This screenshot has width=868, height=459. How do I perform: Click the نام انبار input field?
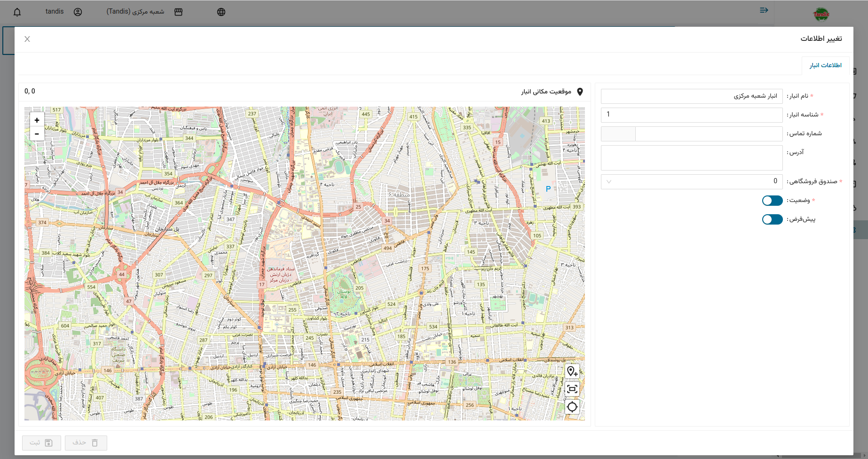691,96
